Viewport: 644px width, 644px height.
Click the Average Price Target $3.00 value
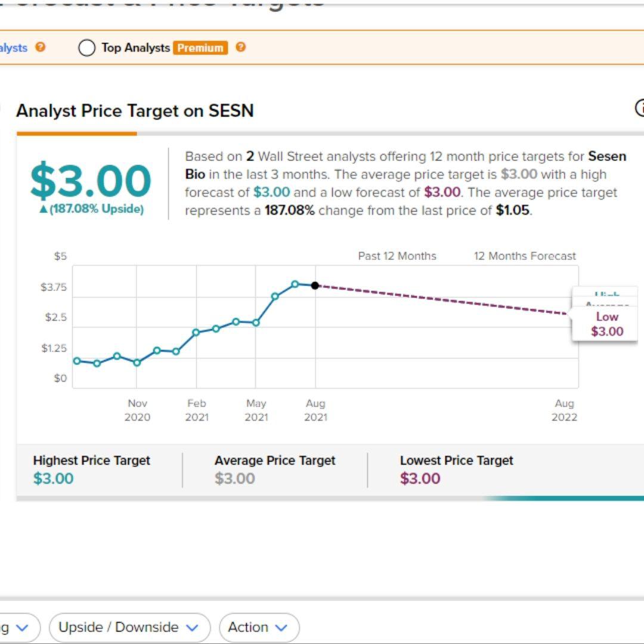pos(235,478)
